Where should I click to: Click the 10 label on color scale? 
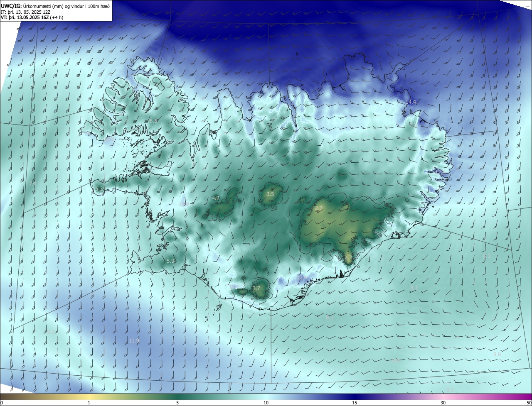click(266, 403)
